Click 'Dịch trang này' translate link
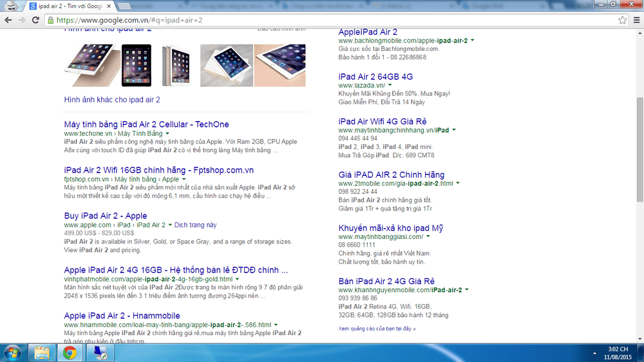Screen dimensions: 644x362 (x=196, y=225)
